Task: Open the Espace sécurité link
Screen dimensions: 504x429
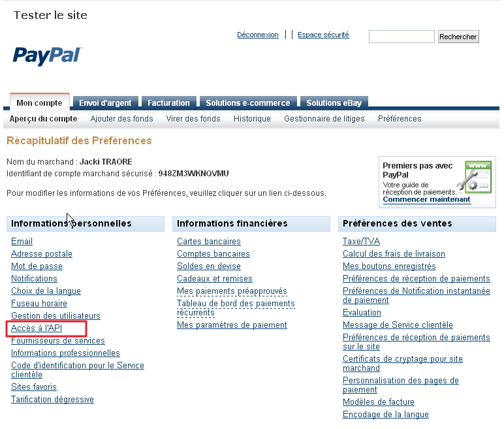Action: (x=323, y=35)
